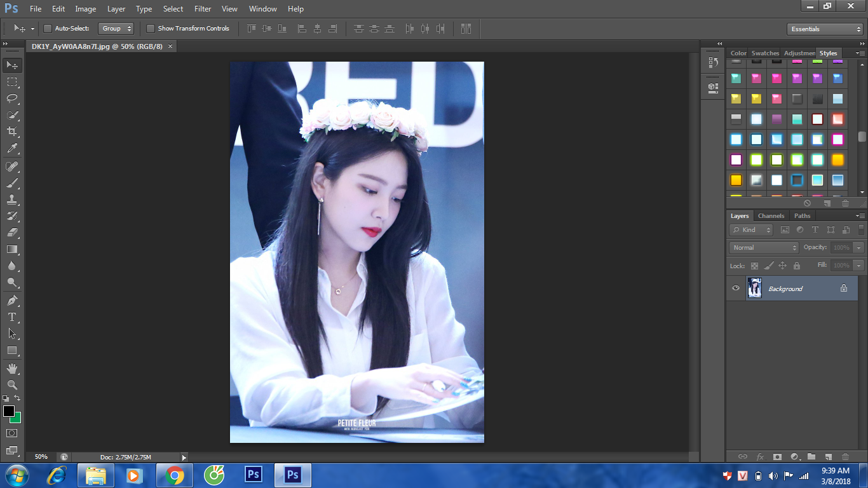
Task: Select the Horizontal Type tool
Action: tap(12, 317)
